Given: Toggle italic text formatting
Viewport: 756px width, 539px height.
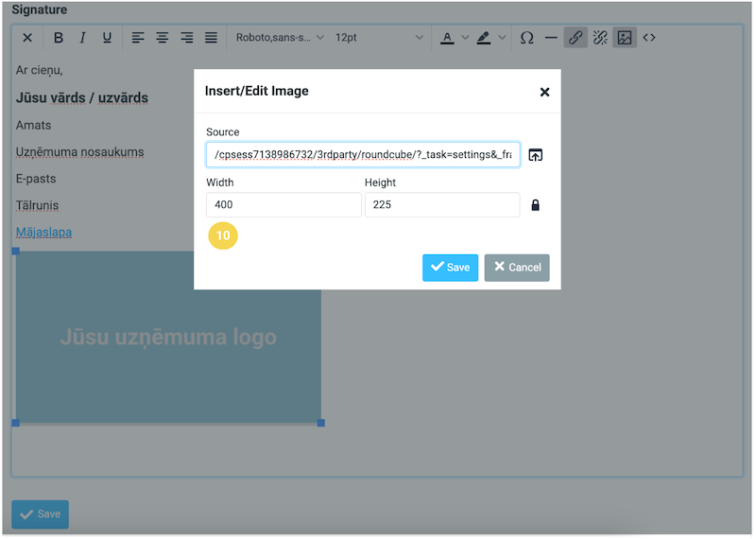Looking at the screenshot, I should pyautogui.click(x=82, y=38).
